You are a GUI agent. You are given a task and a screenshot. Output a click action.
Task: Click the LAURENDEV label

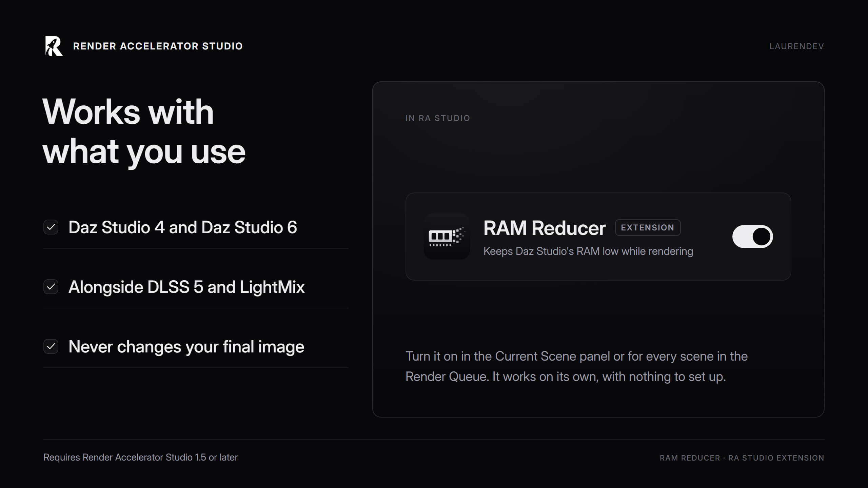coord(796,46)
